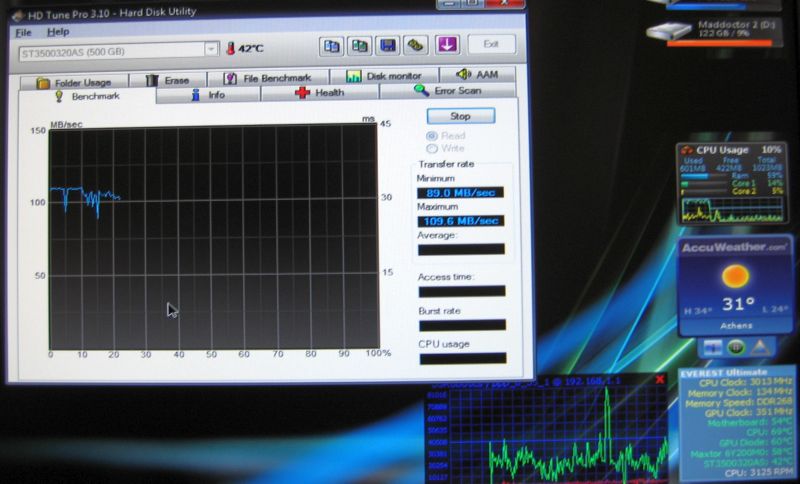Click the copy screenshot toolbar icon
The image size is (800, 484).
click(359, 46)
